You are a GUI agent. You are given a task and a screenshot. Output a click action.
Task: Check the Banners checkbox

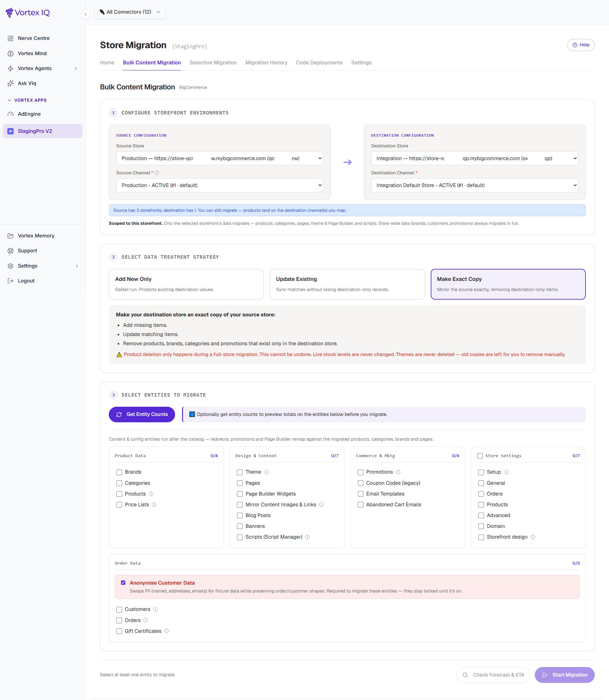[x=240, y=527]
